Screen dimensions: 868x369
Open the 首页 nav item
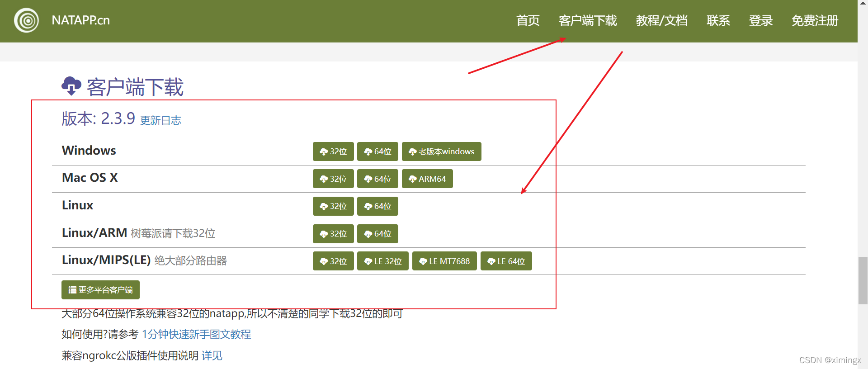click(528, 21)
